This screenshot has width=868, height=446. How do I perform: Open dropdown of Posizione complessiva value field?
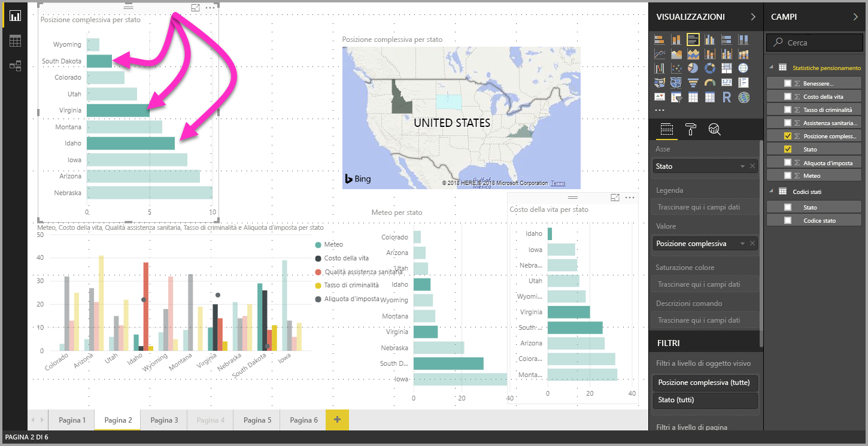tap(743, 244)
